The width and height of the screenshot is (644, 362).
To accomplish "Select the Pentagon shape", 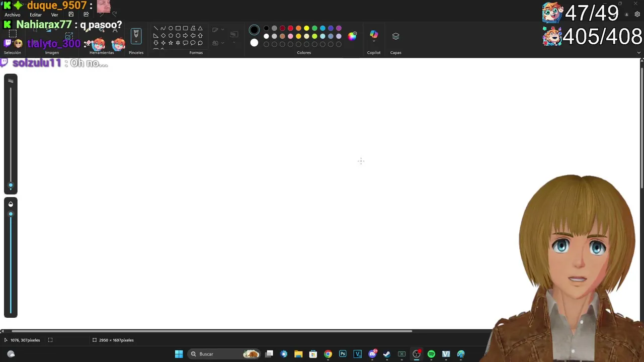I will (171, 36).
